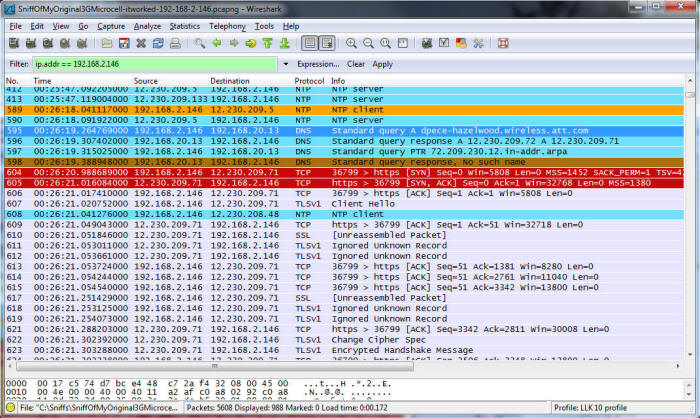Open the Telephony menu
The height and width of the screenshot is (418, 700).
(227, 26)
